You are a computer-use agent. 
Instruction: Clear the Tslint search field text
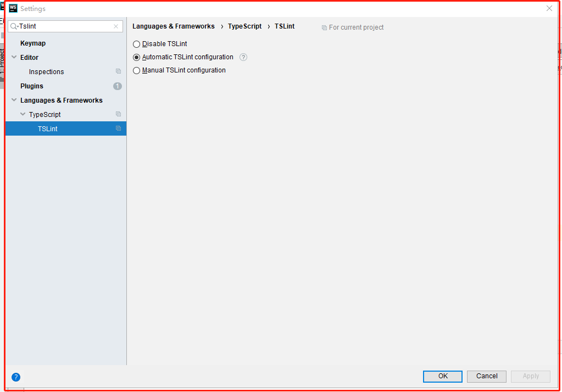(x=116, y=26)
